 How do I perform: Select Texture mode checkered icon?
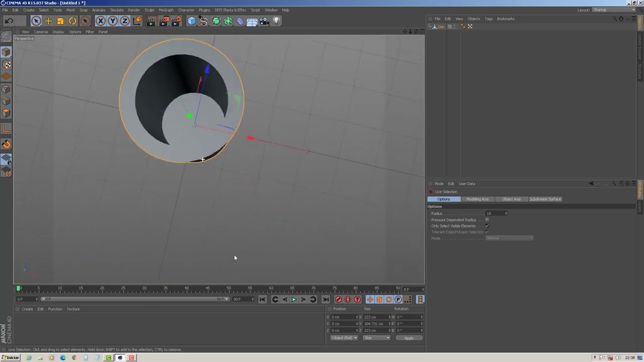click(6, 65)
